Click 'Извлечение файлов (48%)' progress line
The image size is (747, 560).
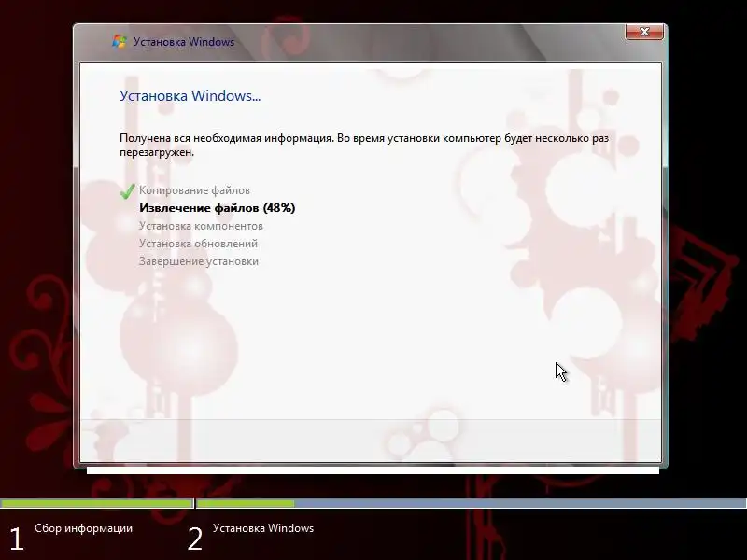coord(218,208)
